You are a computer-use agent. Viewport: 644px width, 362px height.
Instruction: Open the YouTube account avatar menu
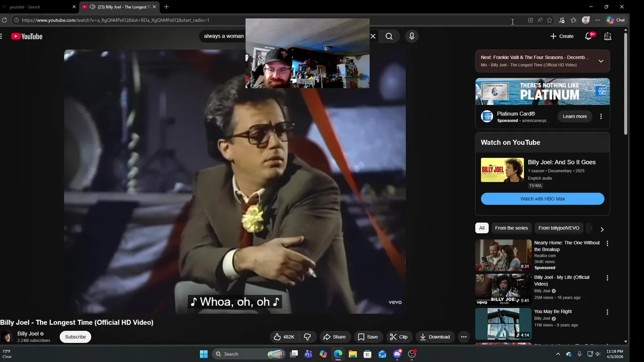(608, 36)
